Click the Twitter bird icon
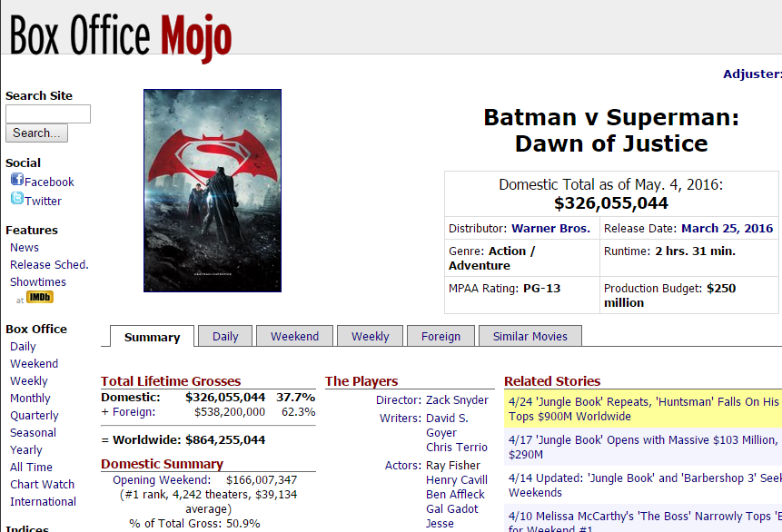782x532 pixels. click(x=17, y=199)
